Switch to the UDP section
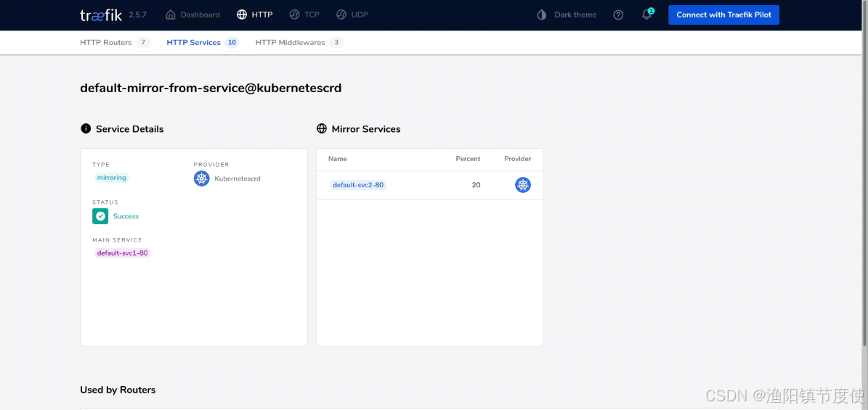The height and width of the screenshot is (410, 868). coord(352,15)
